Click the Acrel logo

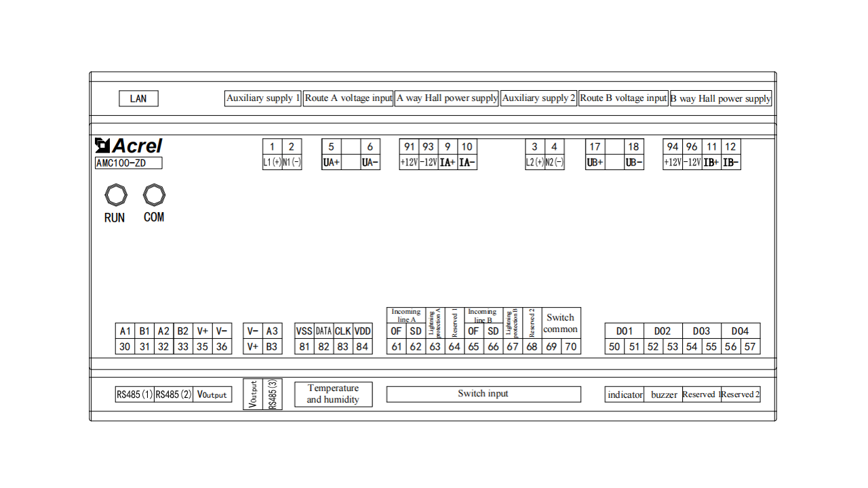(129, 146)
